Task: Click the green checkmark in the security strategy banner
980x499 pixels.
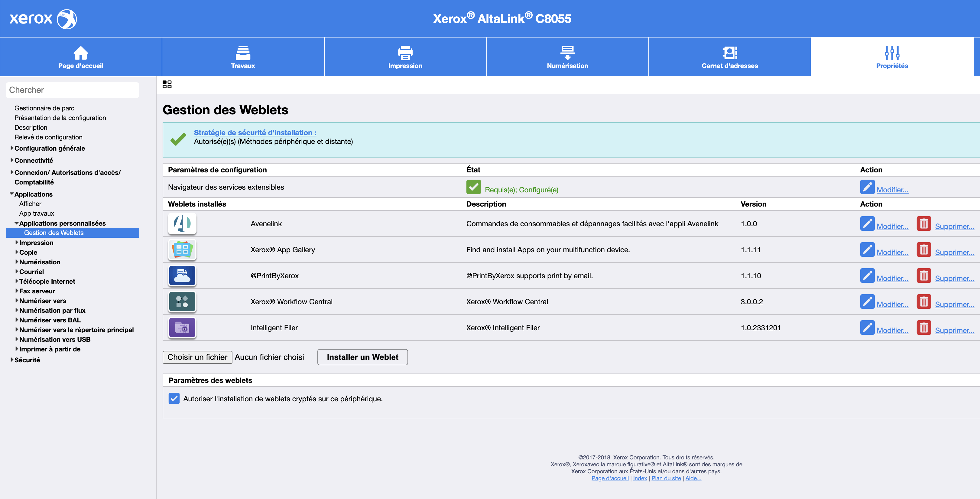Action: [x=178, y=139]
